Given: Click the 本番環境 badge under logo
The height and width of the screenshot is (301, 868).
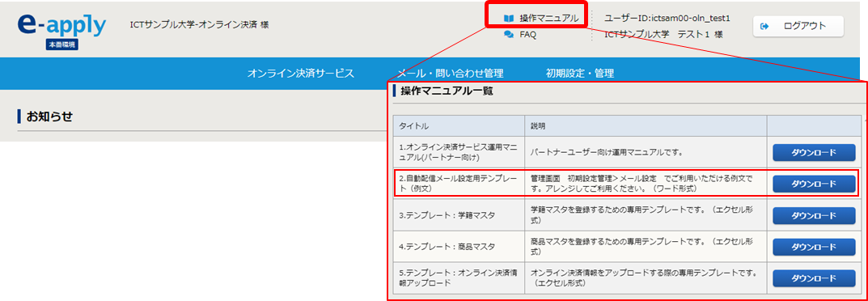Looking at the screenshot, I should coord(61,45).
